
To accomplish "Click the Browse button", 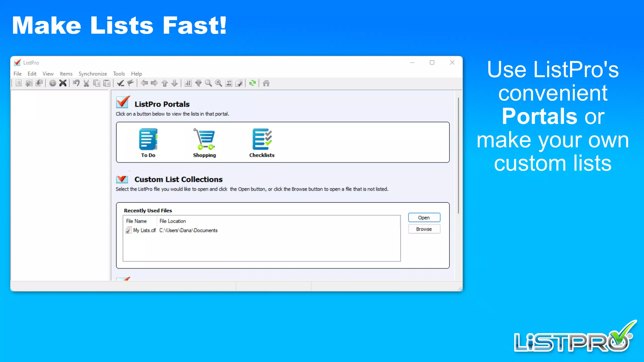I will click(x=424, y=229).
